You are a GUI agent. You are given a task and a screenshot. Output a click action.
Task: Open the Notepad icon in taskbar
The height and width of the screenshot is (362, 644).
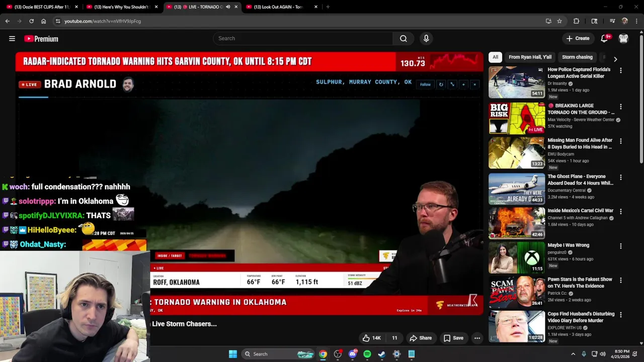(412, 354)
